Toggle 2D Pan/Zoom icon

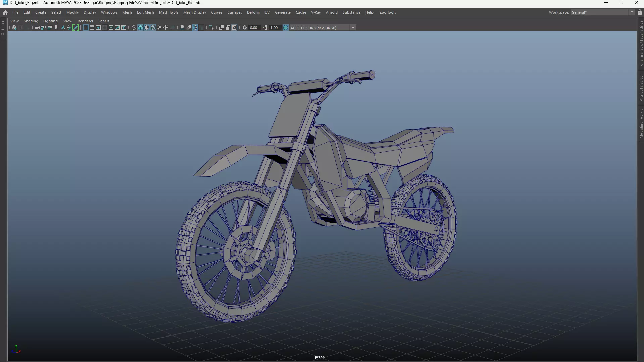pyautogui.click(x=69, y=28)
